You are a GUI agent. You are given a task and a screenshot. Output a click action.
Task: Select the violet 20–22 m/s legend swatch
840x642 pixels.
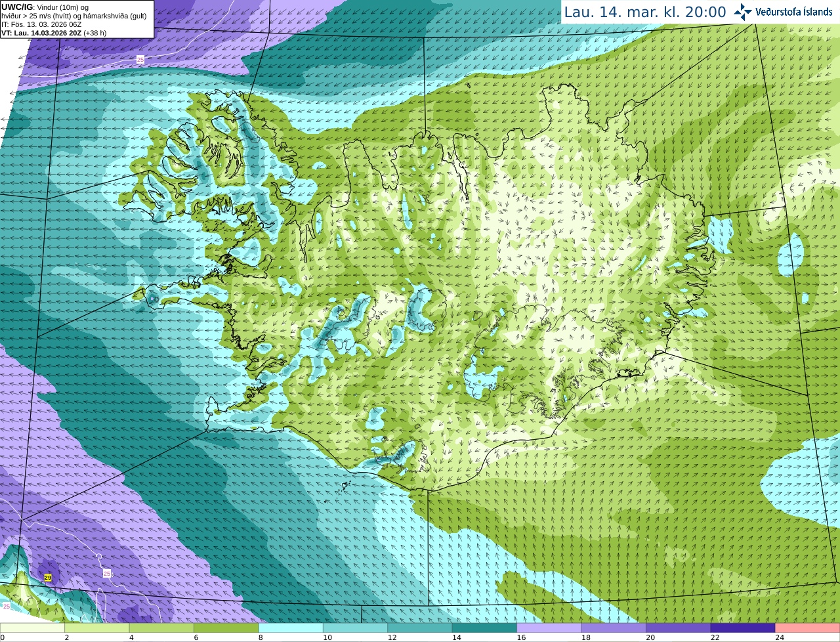[679, 628]
